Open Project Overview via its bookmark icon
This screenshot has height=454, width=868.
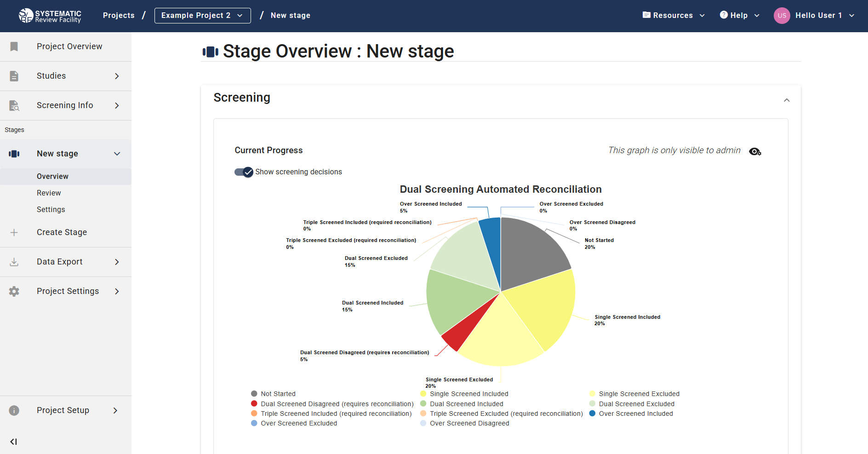click(x=14, y=46)
